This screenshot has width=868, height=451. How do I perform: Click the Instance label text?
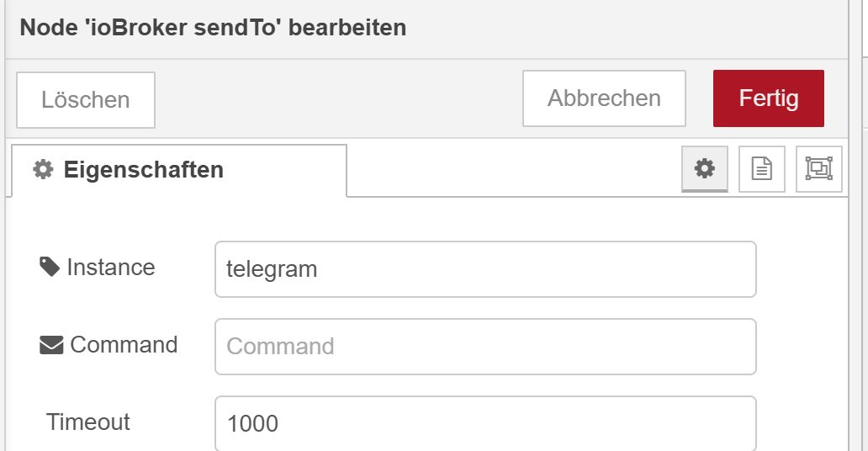[111, 268]
